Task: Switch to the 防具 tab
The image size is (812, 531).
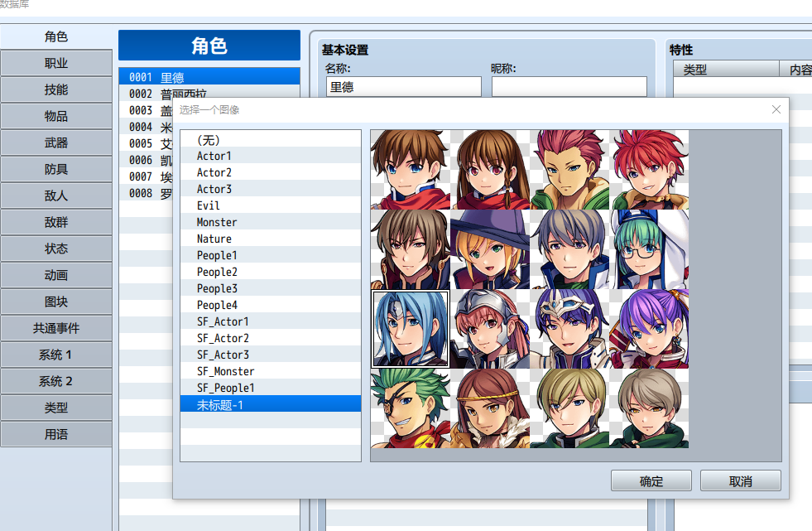Action: point(56,169)
